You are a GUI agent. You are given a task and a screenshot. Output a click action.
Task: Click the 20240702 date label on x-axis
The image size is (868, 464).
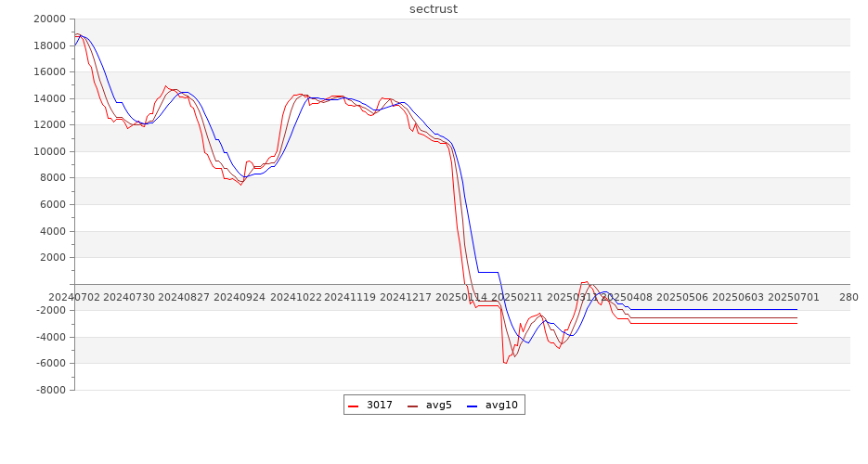pyautogui.click(x=74, y=297)
